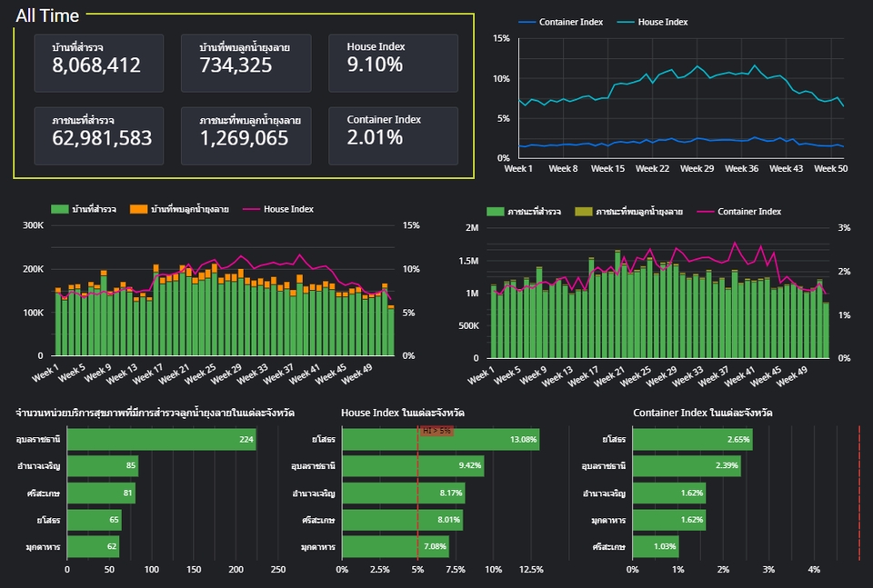This screenshot has height=588, width=873.
Task: Select ศรีสะเกษ Container Index bar 1.03%
Action: (x=656, y=546)
